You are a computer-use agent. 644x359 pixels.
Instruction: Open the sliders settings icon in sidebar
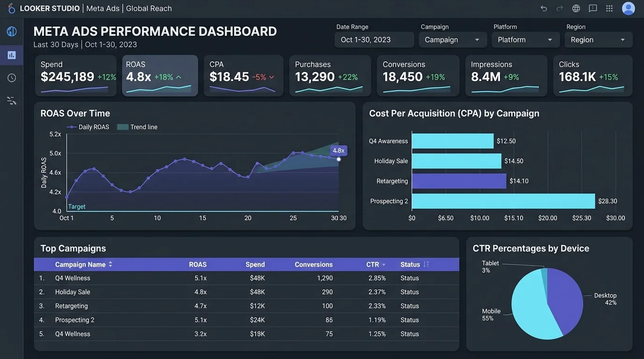(x=12, y=101)
